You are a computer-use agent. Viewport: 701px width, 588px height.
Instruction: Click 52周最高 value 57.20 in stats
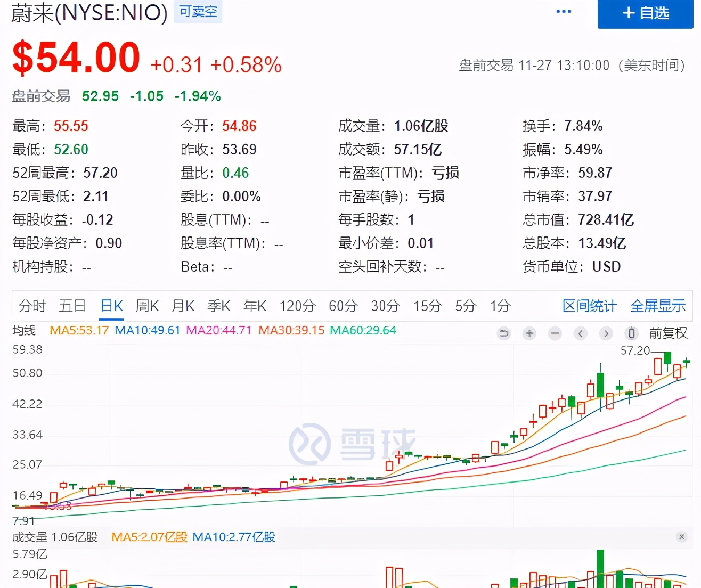pos(100,173)
